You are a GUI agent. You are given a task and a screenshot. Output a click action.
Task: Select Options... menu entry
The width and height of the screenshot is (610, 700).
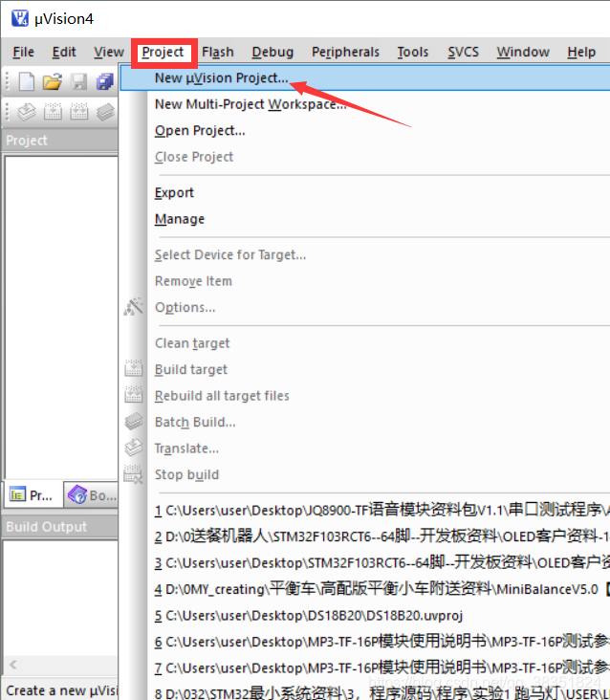365,307
